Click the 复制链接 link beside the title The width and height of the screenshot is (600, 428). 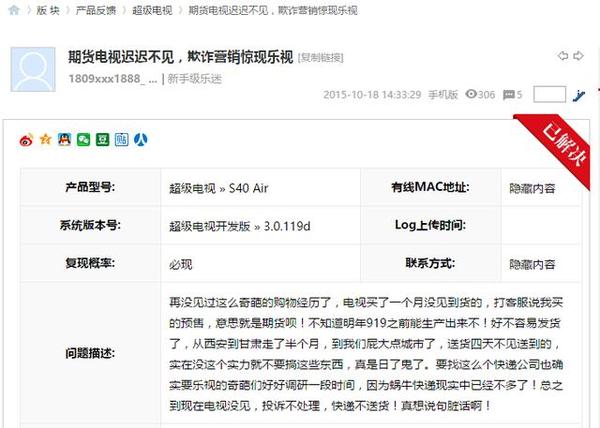[321, 58]
